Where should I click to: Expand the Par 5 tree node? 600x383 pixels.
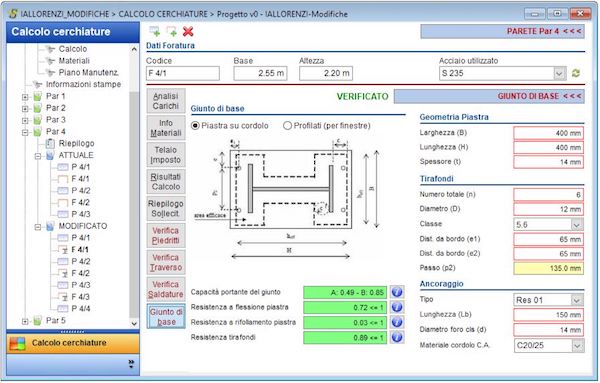click(25, 321)
